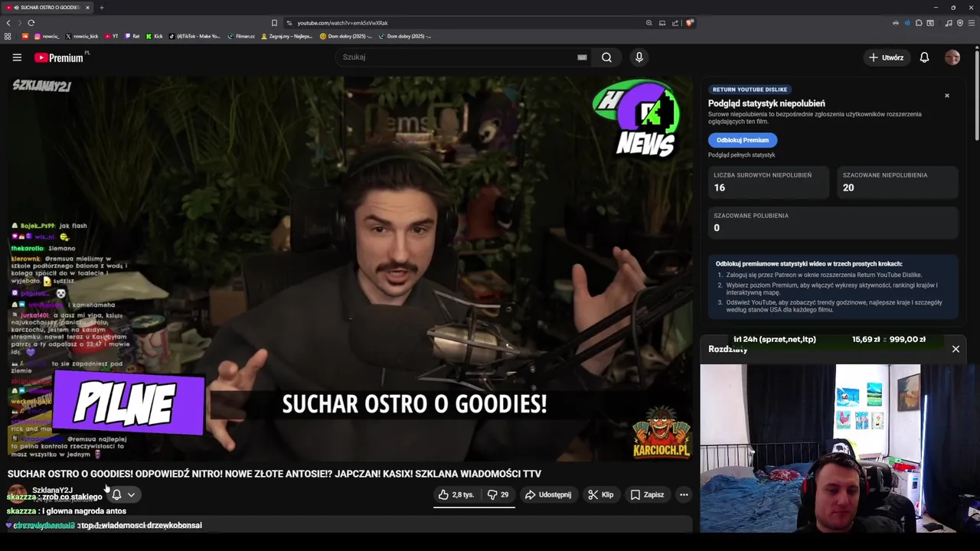This screenshot has width=980, height=551.
Task: Click Odblokuj Premium button
Action: click(x=743, y=140)
